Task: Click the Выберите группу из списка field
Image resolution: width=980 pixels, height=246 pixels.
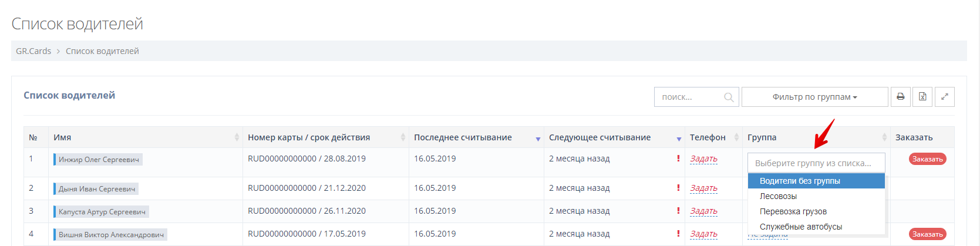Action: pos(816,163)
